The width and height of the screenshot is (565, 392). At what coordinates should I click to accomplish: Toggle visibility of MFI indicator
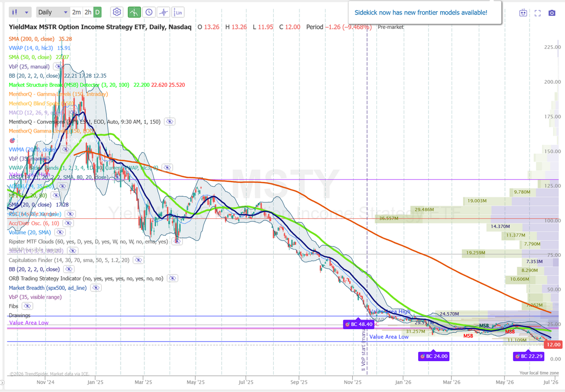(x=55, y=195)
